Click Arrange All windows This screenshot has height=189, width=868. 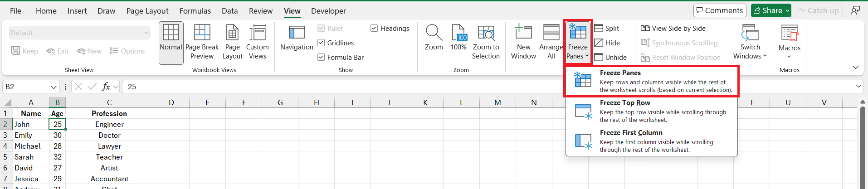pos(551,43)
